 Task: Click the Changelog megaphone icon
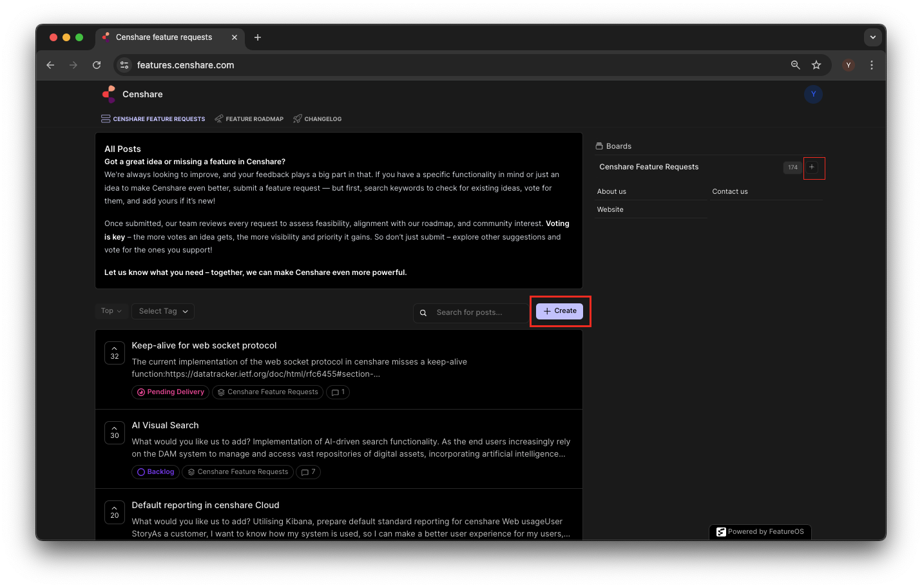coord(297,119)
